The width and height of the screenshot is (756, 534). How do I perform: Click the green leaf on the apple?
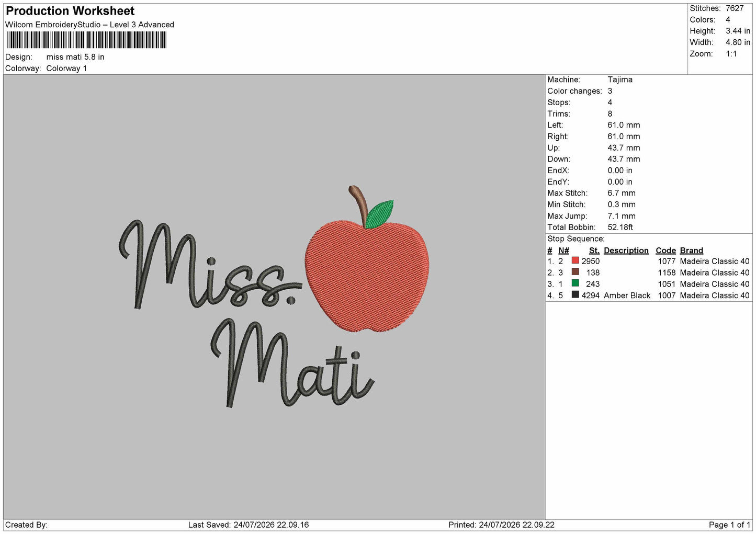coord(379,214)
